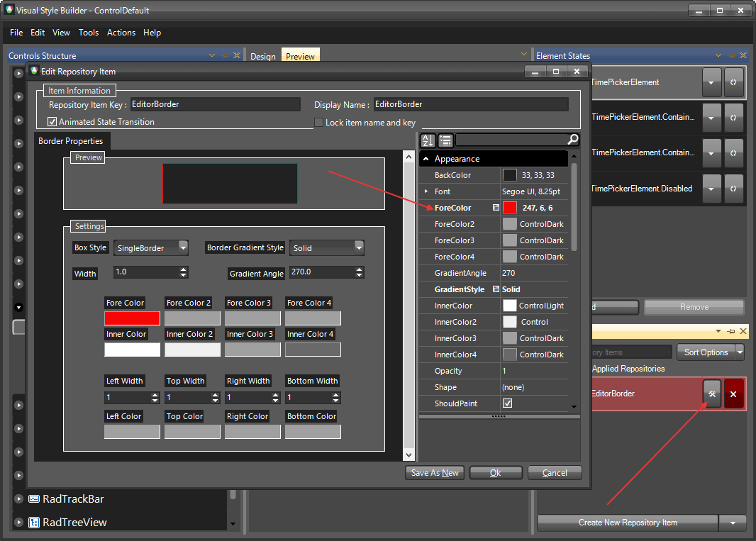Click the search magnifier icon in property grid

[x=572, y=140]
